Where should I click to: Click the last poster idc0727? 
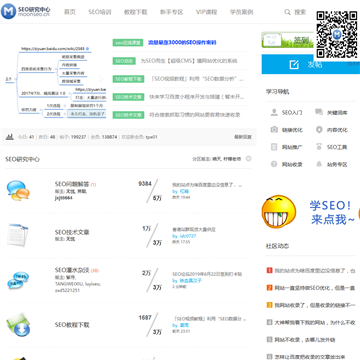point(188,236)
